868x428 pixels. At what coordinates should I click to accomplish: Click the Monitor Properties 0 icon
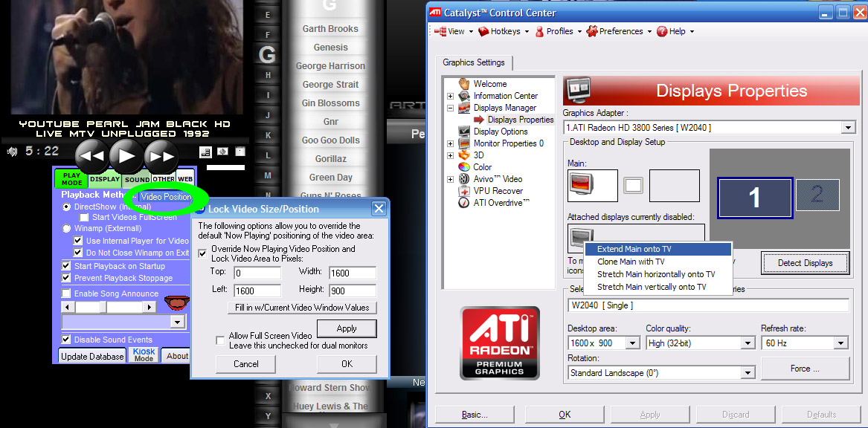click(464, 143)
